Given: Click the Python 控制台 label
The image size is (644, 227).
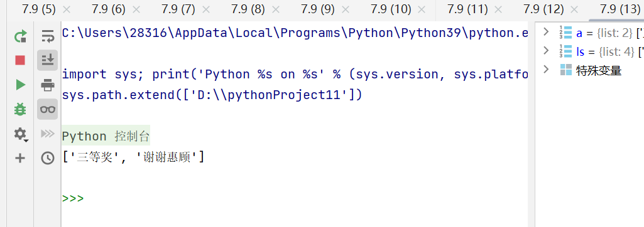Looking at the screenshot, I should [106, 135].
